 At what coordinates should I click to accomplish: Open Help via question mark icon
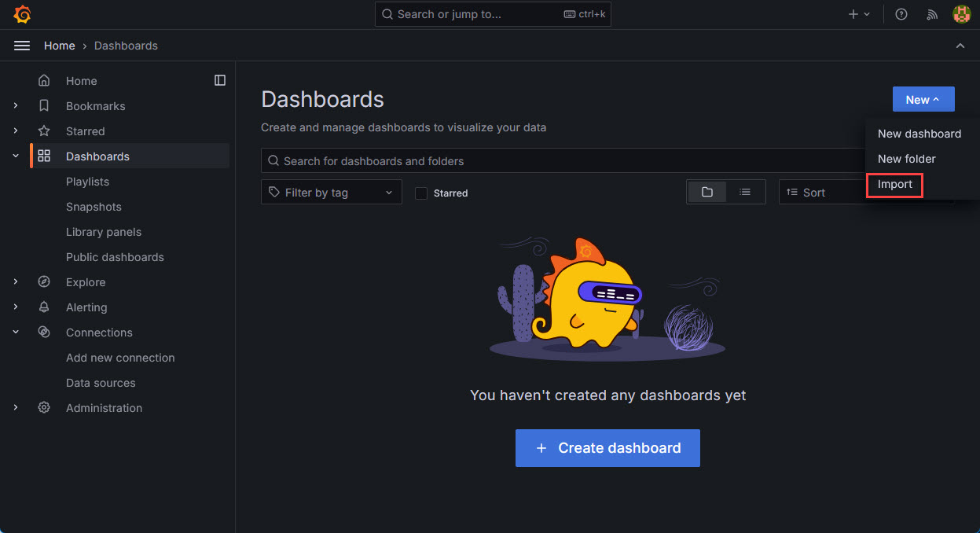(x=901, y=13)
